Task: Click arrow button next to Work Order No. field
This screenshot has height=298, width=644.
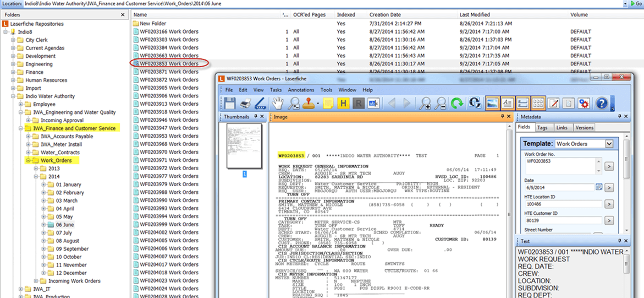Action: 609,165
